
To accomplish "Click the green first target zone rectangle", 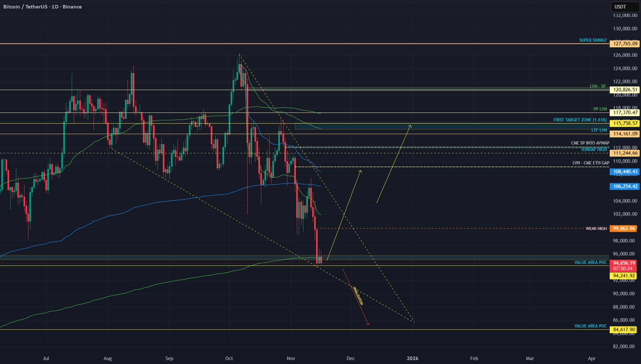I will click(452, 126).
